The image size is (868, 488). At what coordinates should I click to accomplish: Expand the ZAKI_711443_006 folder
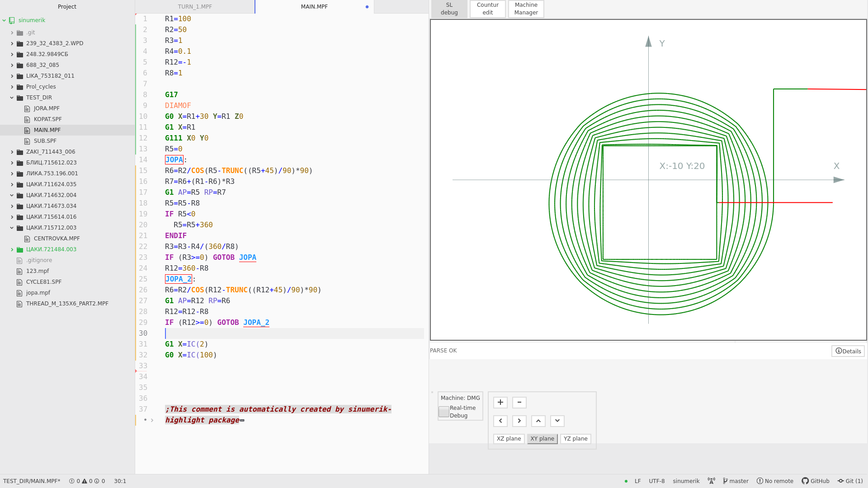[12, 152]
